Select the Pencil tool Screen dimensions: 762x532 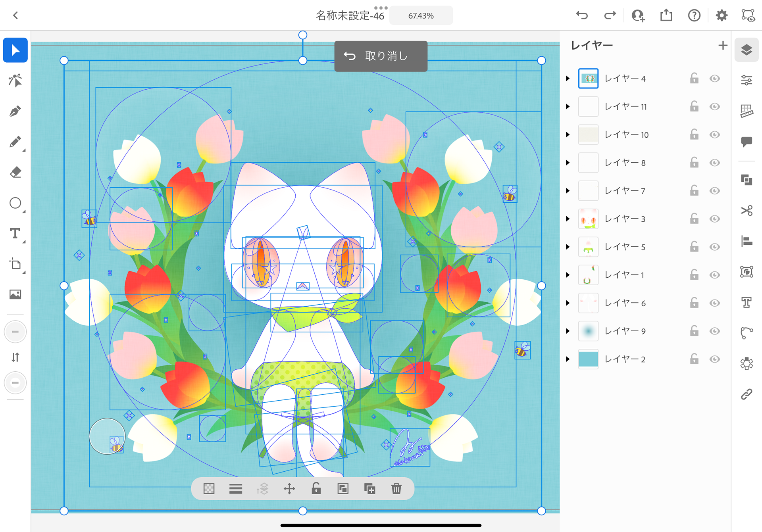(15, 142)
